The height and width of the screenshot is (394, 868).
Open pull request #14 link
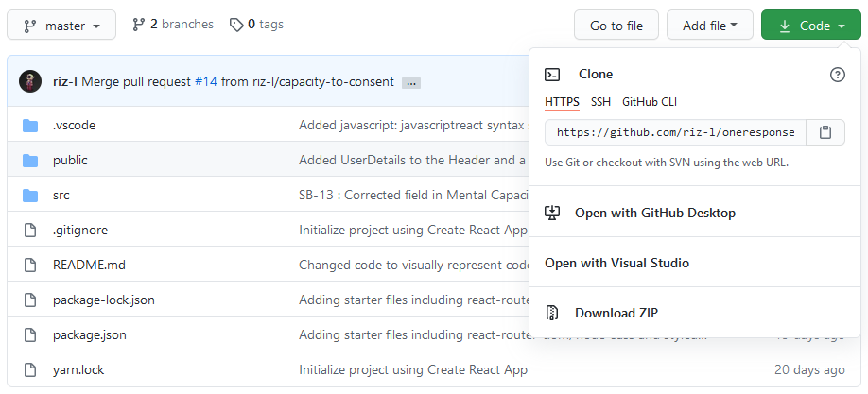coord(206,81)
